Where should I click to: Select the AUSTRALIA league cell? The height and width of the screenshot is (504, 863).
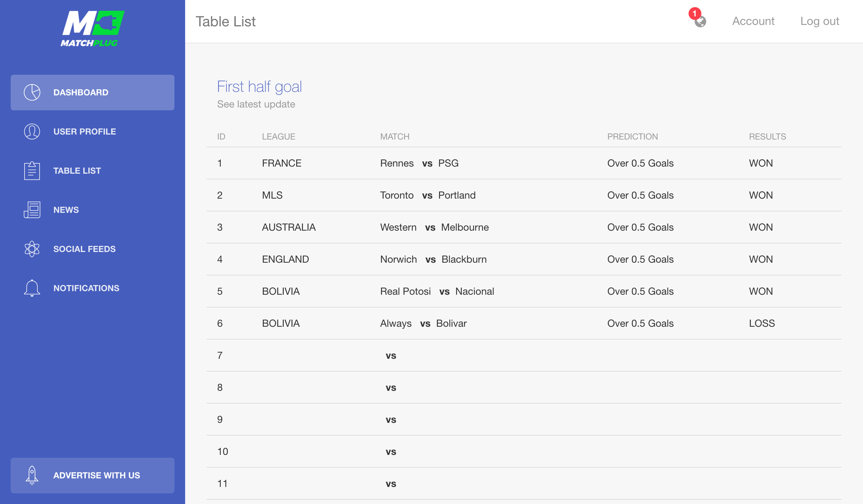tap(289, 227)
